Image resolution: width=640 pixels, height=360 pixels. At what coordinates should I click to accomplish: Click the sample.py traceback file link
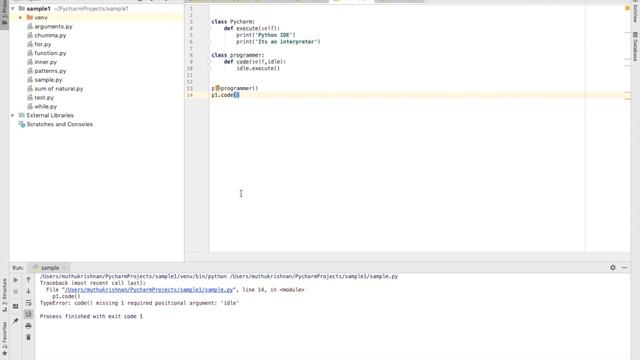(x=149, y=289)
